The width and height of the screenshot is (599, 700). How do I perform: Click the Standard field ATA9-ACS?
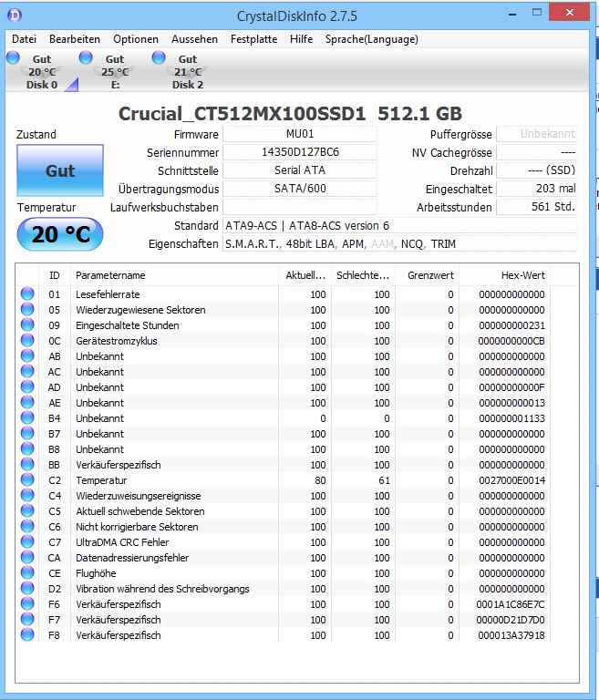coord(399,225)
